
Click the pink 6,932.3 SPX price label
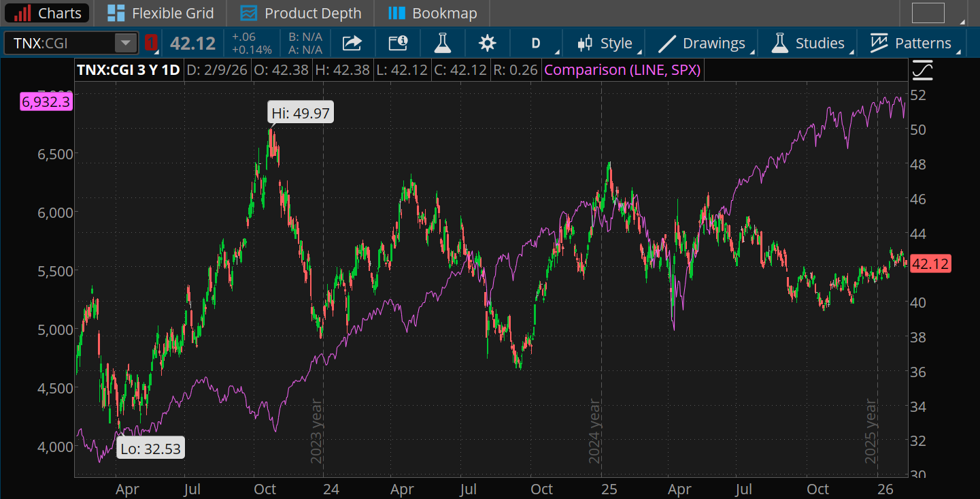(45, 101)
